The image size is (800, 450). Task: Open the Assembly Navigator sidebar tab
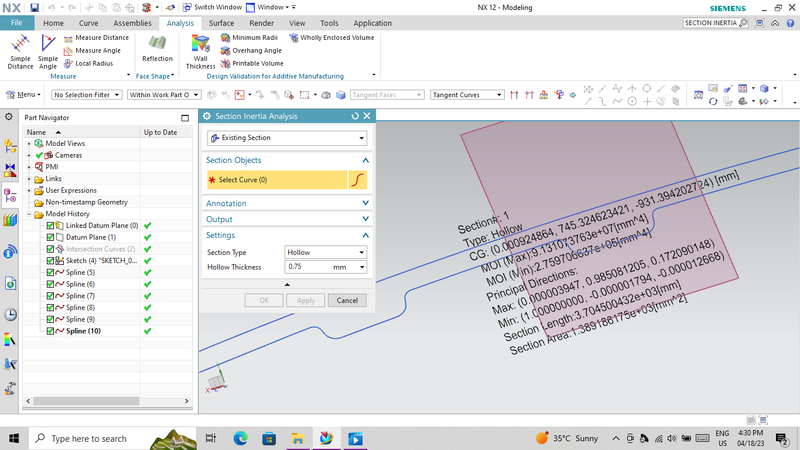coord(10,146)
